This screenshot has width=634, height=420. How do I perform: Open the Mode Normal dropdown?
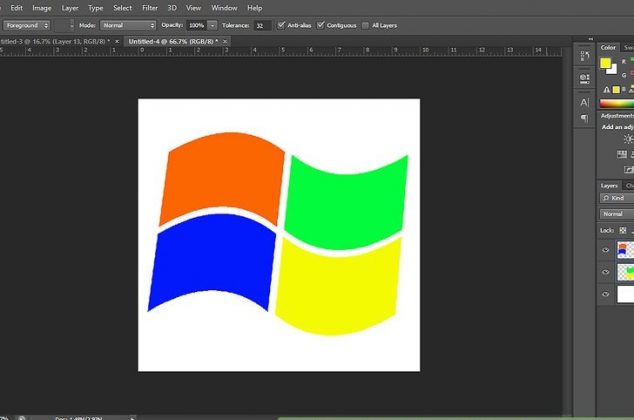[x=128, y=24]
